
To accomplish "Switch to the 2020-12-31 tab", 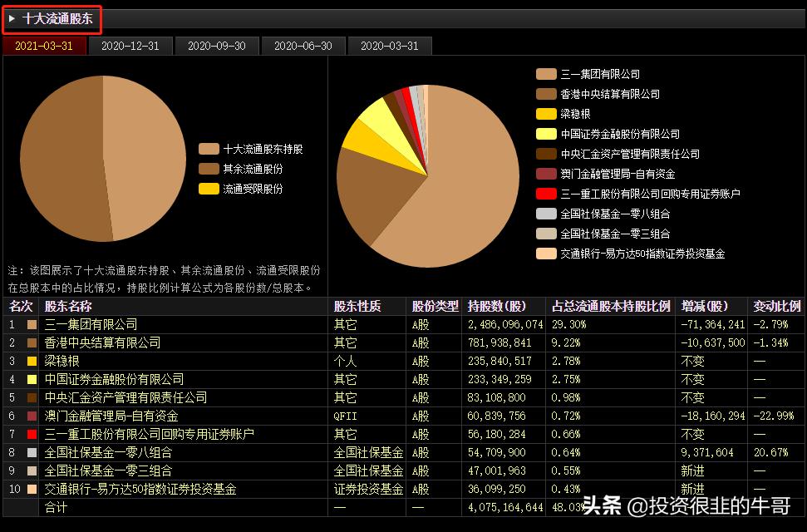I will click(130, 46).
